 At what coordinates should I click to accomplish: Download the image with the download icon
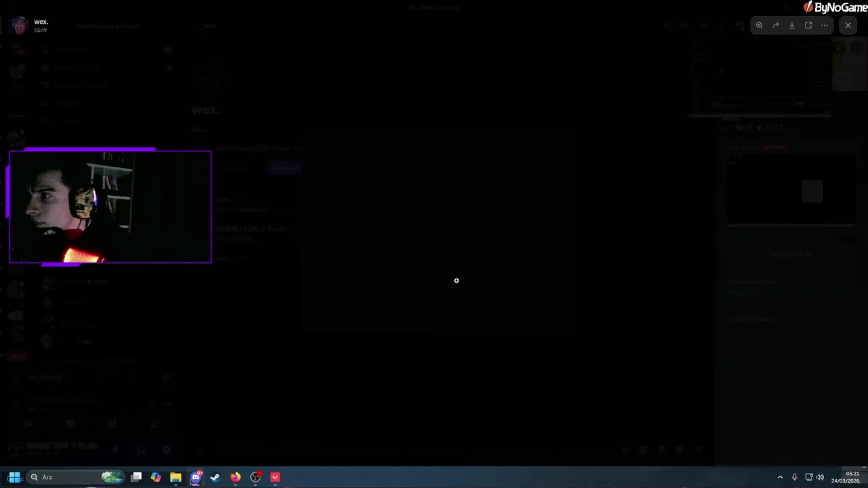pos(792,25)
